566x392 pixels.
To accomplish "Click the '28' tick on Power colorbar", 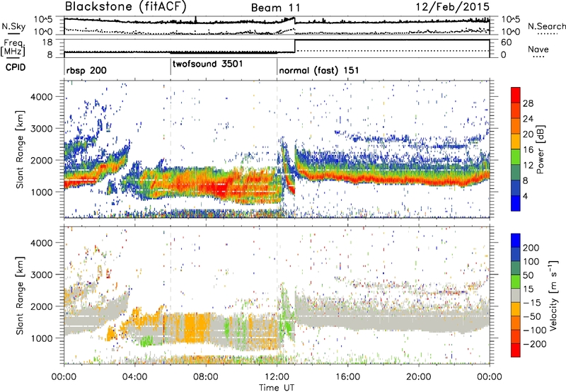I will (528, 103).
